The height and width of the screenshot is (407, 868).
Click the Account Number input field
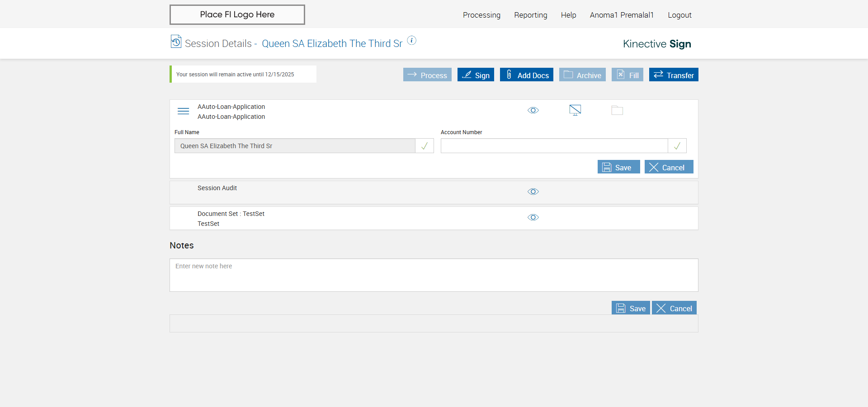tap(554, 146)
